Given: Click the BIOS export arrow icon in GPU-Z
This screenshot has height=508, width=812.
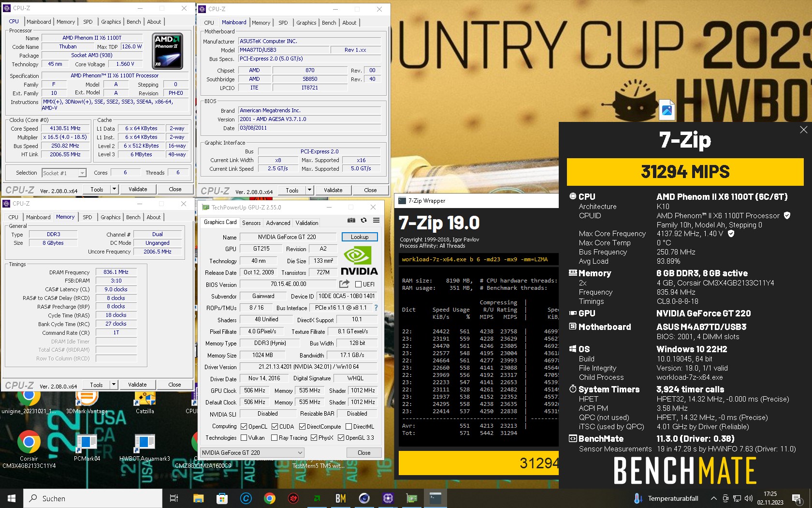Looking at the screenshot, I should [x=344, y=284].
